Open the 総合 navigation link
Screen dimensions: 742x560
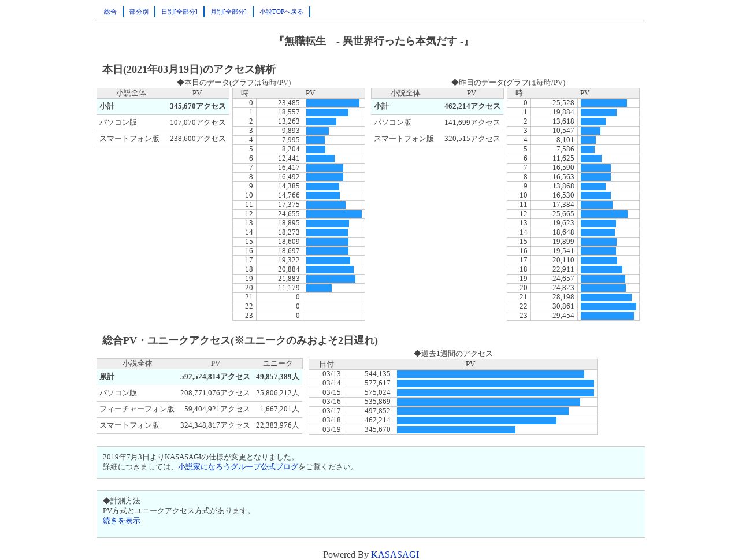(x=110, y=12)
